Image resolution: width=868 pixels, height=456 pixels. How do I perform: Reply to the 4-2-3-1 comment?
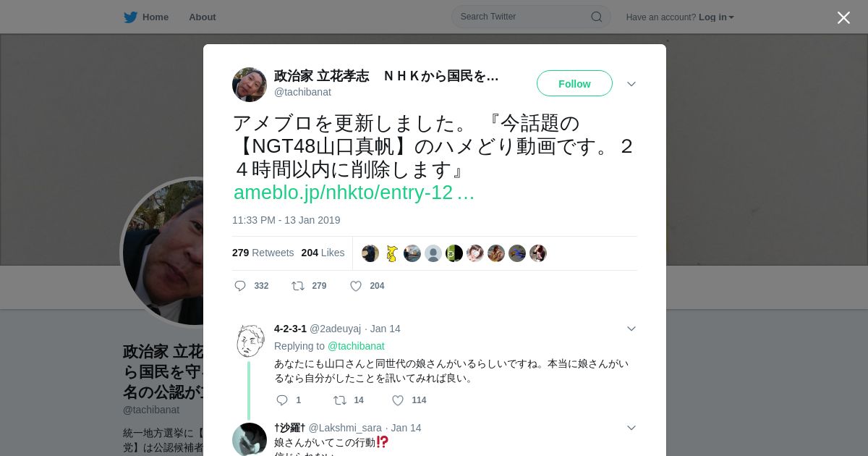(282, 400)
